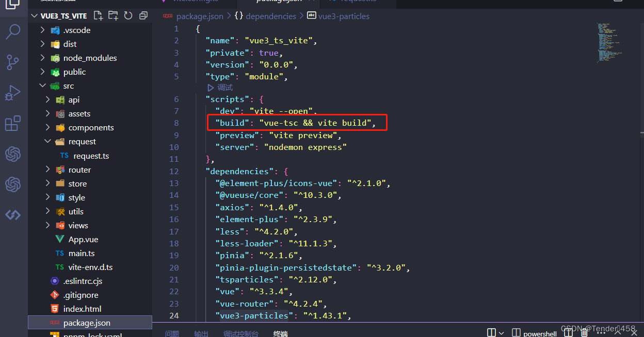Switch to the 问题 panel tab
The height and width of the screenshot is (337, 644).
tap(172, 333)
